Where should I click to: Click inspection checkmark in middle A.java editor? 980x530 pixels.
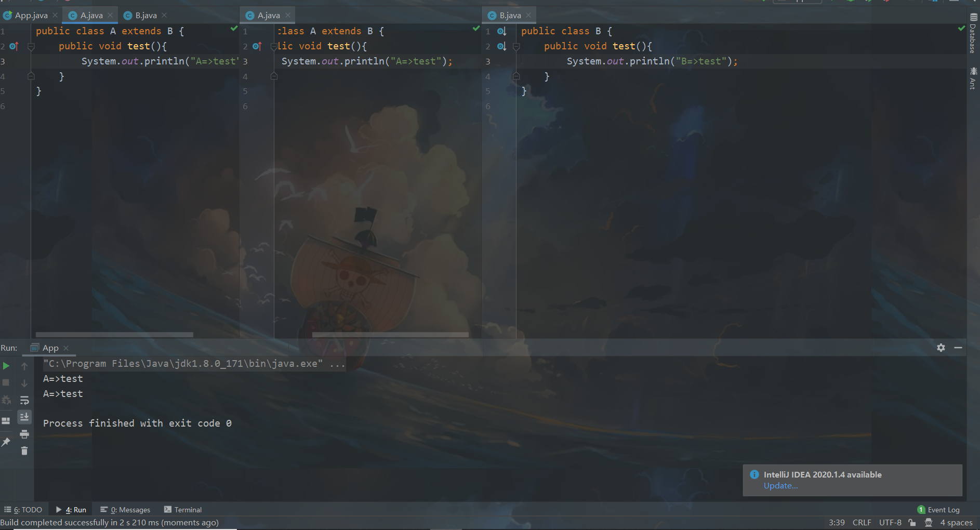[476, 29]
